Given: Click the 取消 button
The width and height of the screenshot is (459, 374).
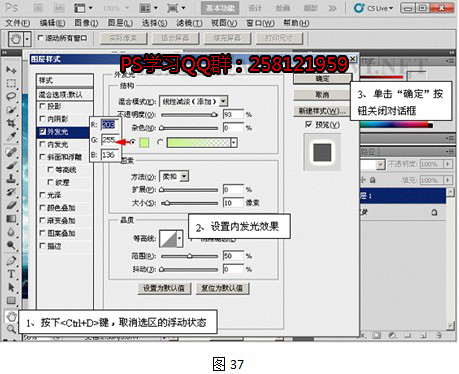Looking at the screenshot, I should [322, 95].
